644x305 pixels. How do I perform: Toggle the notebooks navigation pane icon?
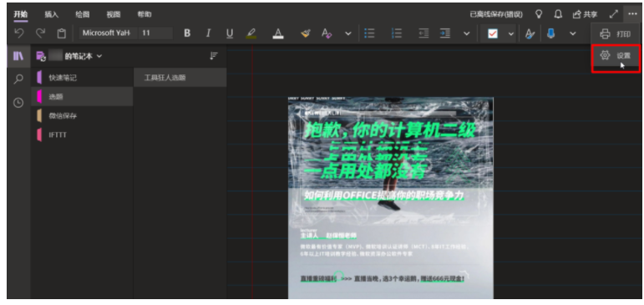point(18,56)
